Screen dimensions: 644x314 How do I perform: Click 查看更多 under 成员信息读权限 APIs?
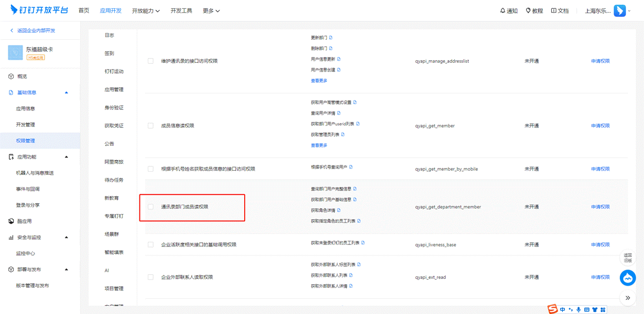(319, 145)
